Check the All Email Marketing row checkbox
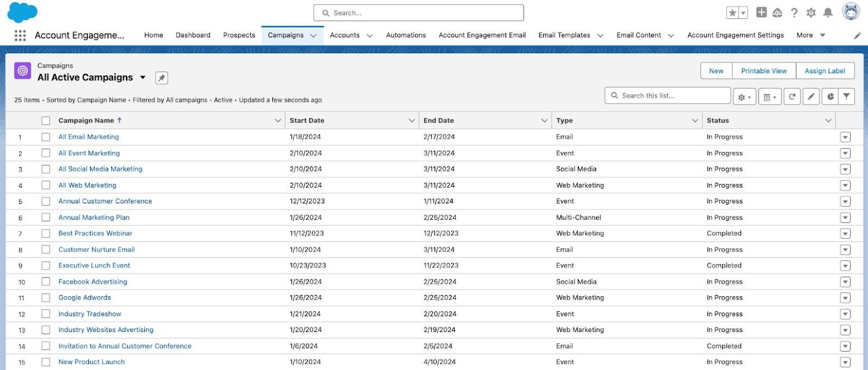The image size is (868, 370). pos(46,137)
